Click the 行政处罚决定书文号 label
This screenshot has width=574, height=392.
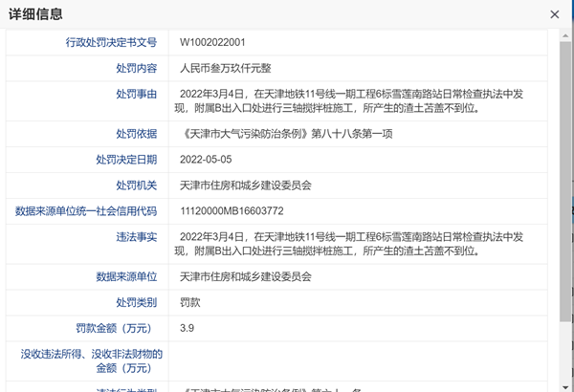click(x=111, y=42)
